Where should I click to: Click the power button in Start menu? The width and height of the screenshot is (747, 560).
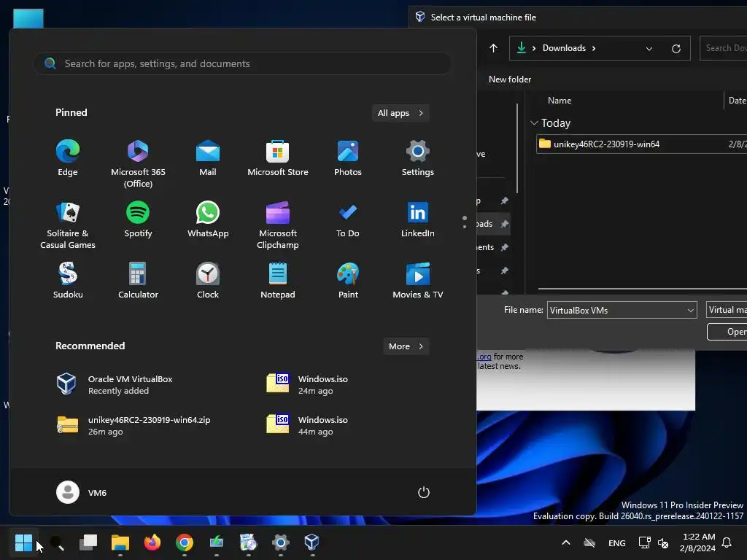tap(424, 492)
